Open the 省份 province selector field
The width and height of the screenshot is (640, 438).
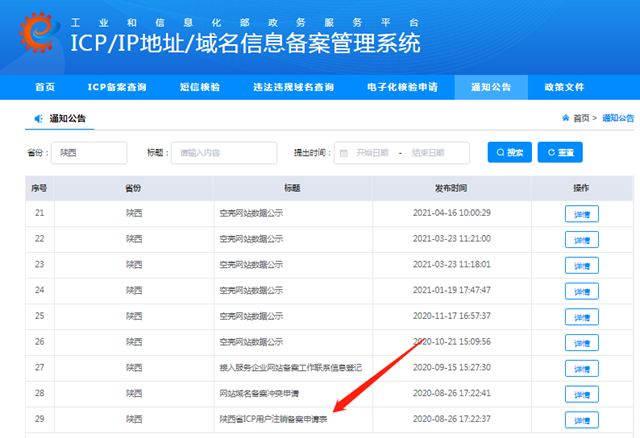pyautogui.click(x=90, y=153)
